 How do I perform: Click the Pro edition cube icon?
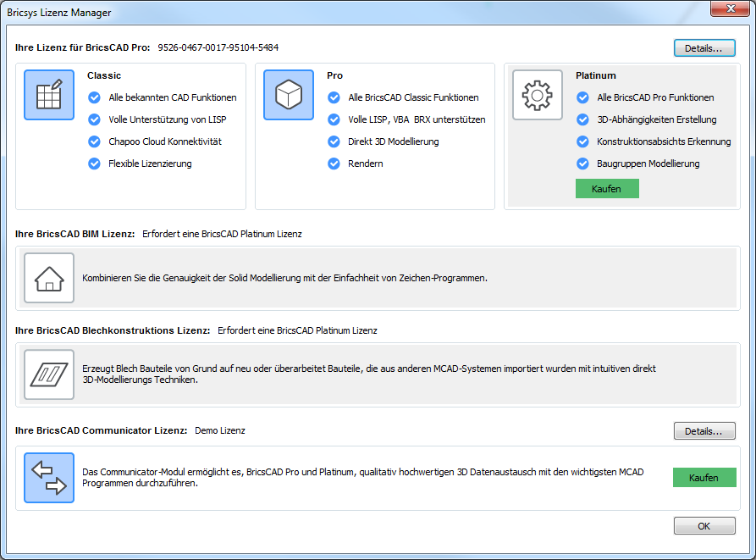point(289,95)
